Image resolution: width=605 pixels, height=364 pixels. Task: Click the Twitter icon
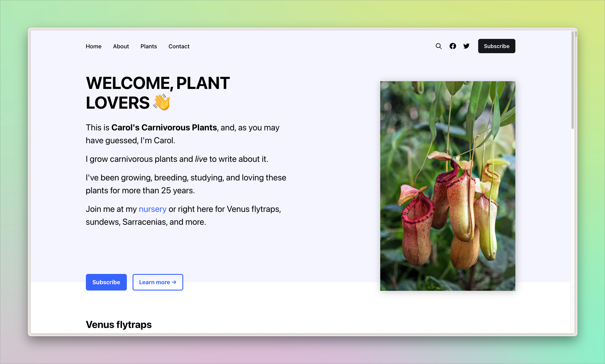466,46
